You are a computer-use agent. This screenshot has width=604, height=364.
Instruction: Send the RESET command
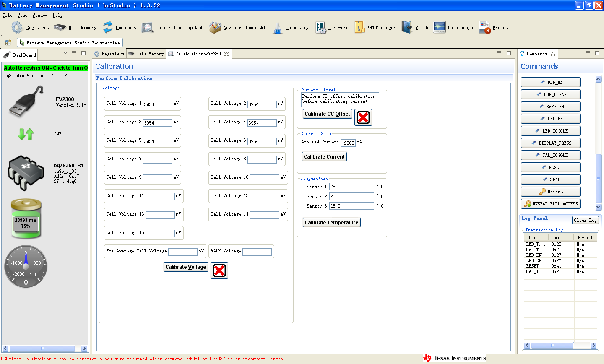551,167
